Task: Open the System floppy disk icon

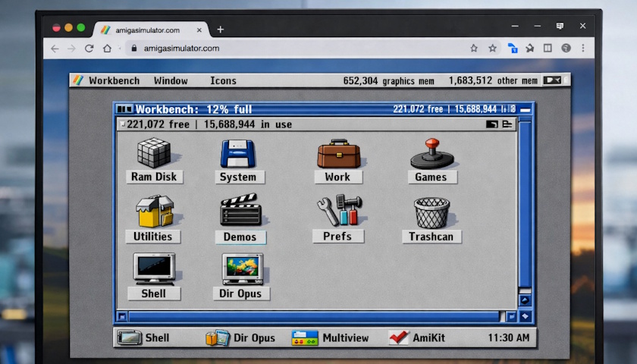Action: tap(238, 153)
